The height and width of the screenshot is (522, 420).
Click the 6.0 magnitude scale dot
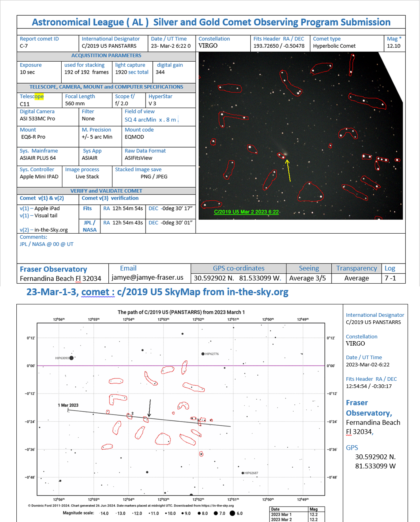coord(232,513)
